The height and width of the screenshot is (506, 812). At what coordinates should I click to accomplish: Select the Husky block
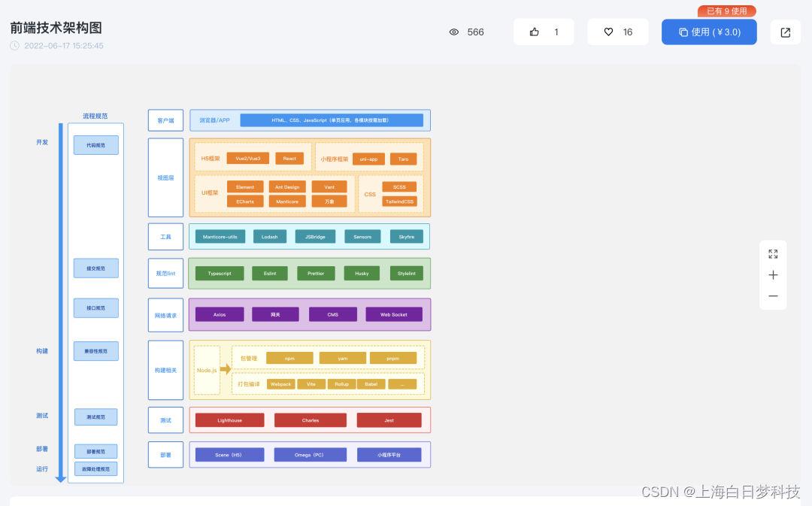362,274
